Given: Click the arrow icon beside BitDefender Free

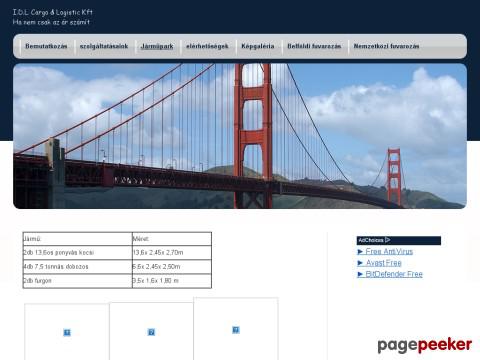Looking at the screenshot, I should [x=360, y=274].
